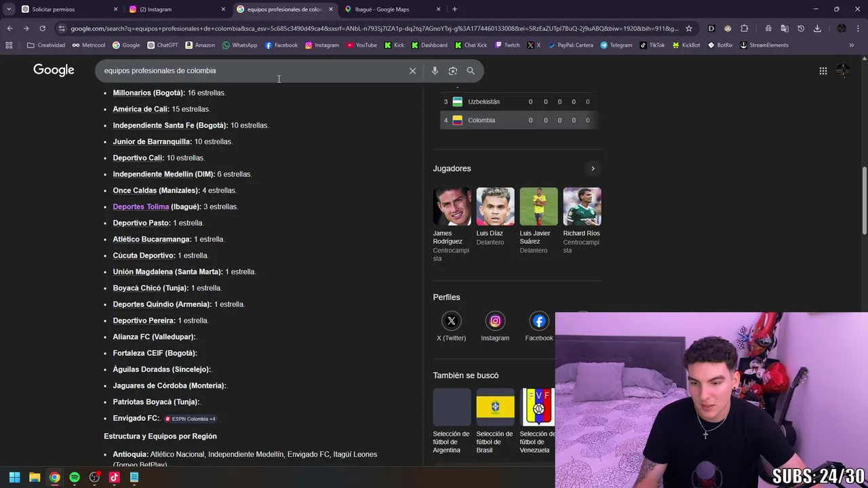Open the Creatividad bookmarks folder
This screenshot has height=488, width=868.
click(46, 45)
